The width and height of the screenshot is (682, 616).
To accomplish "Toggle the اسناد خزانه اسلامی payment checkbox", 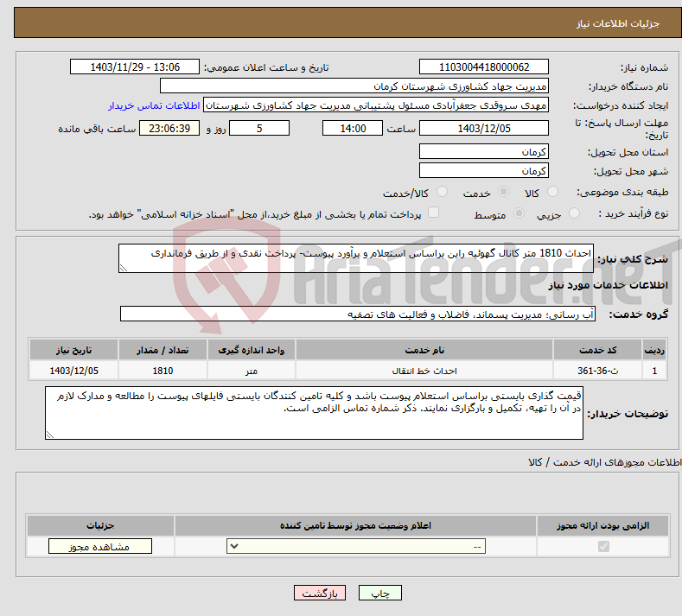I will [x=433, y=213].
